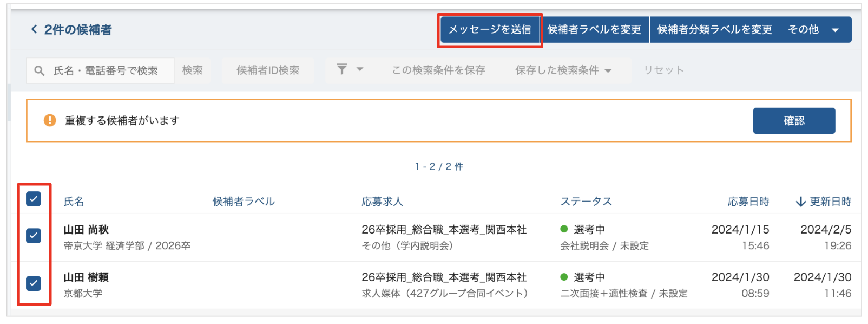Viewport: 868px width, 324px height.
Task: Click the orange duplicate warning icon
Action: click(50, 120)
